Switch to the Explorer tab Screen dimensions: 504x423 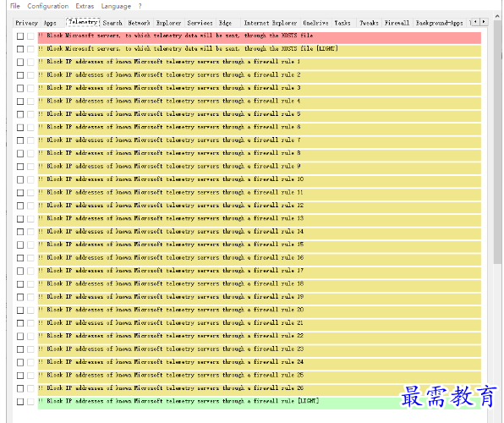click(168, 23)
